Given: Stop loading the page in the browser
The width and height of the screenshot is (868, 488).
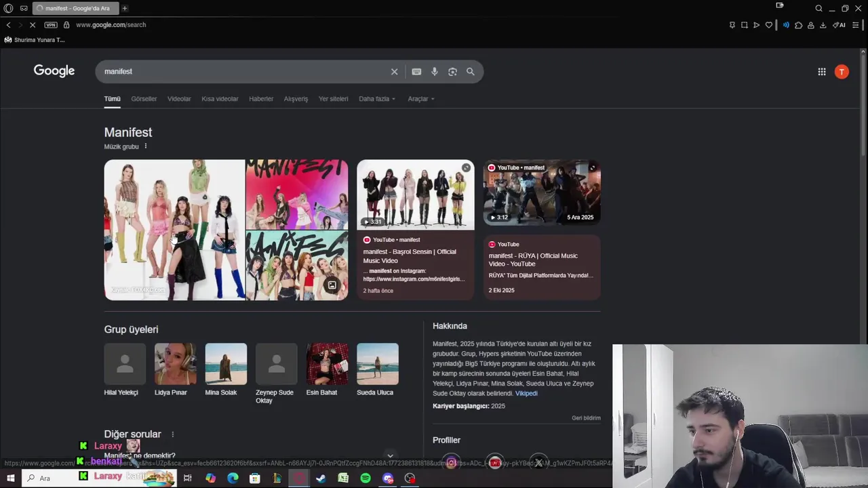Looking at the screenshot, I should pyautogui.click(x=32, y=25).
